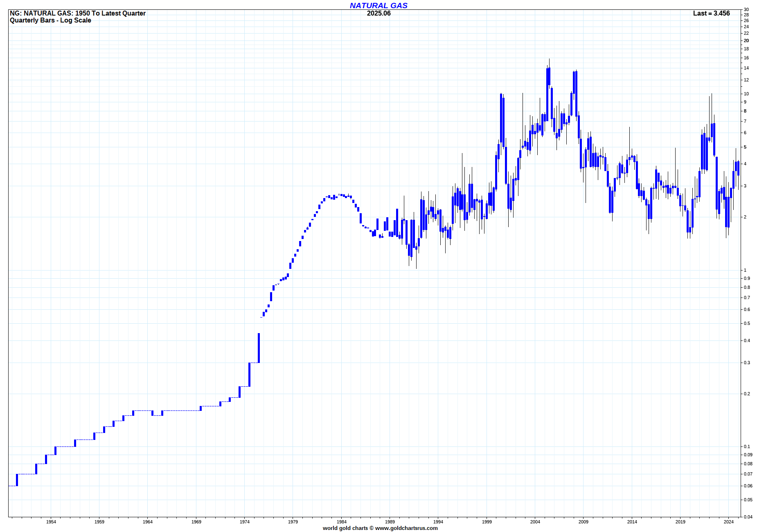Screen dimensions: 757x532
Task: Click the 1959 x-axis label
Action: coord(99,522)
